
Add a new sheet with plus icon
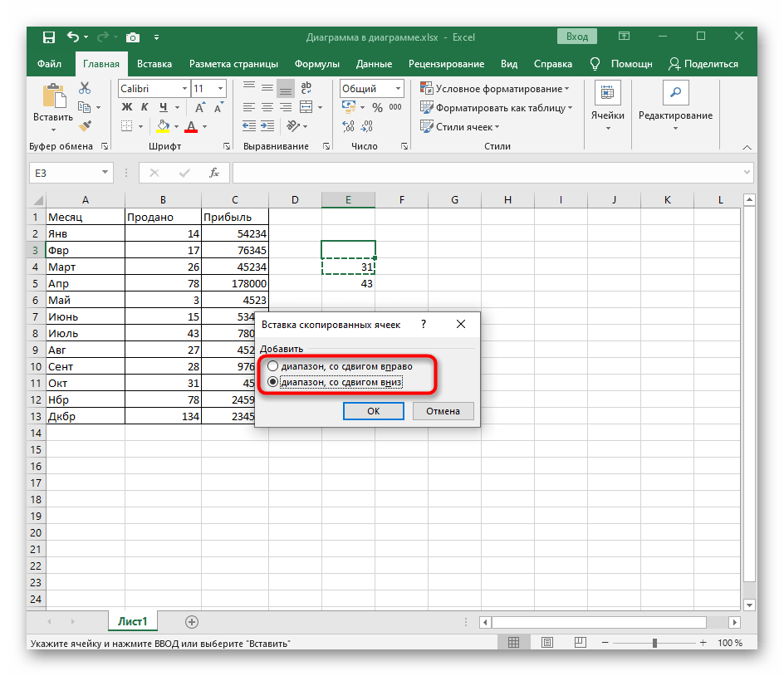click(192, 621)
